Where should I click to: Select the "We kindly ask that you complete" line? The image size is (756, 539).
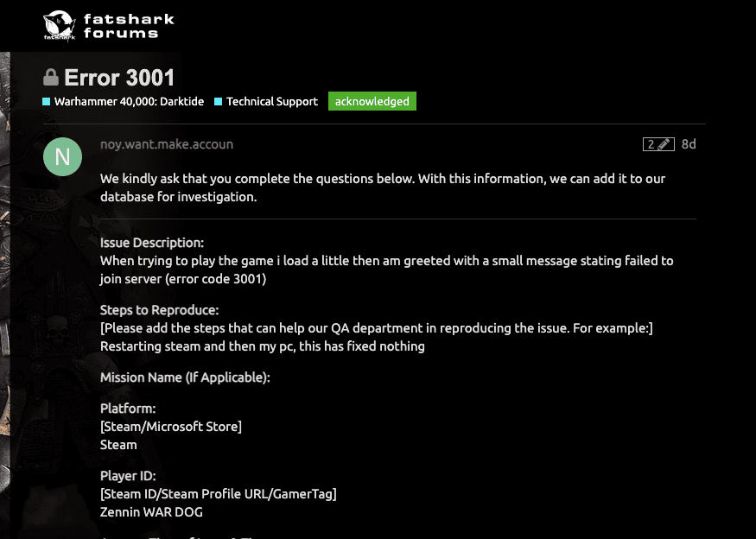pos(383,179)
